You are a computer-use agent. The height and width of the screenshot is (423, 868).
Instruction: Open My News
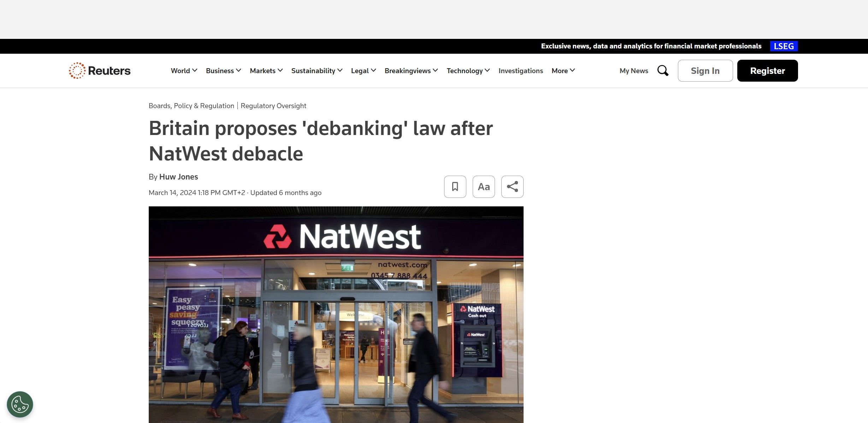coord(634,71)
